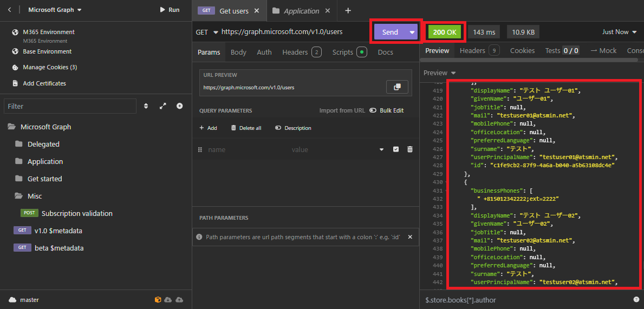Click the plus circle to create new request

(179, 106)
